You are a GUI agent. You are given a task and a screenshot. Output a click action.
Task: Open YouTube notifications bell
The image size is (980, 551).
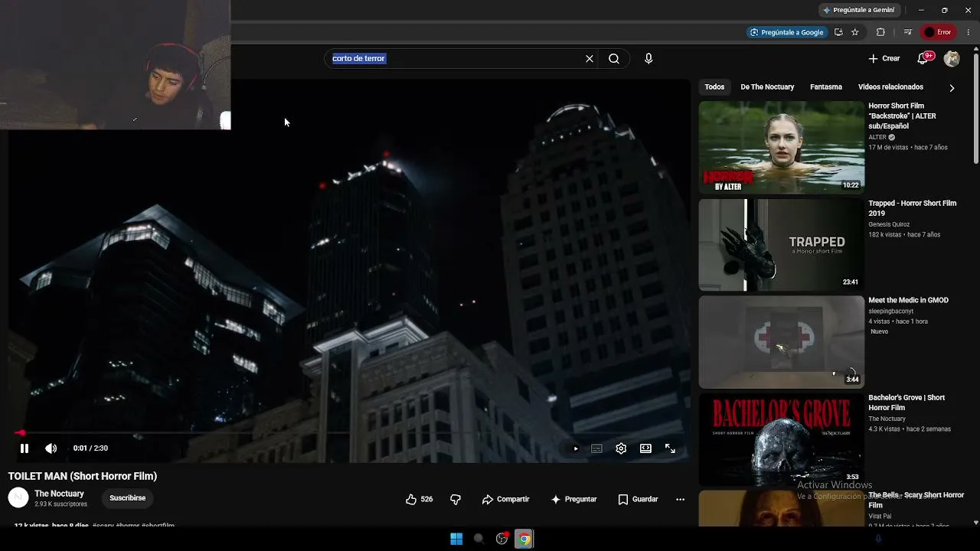(x=924, y=58)
